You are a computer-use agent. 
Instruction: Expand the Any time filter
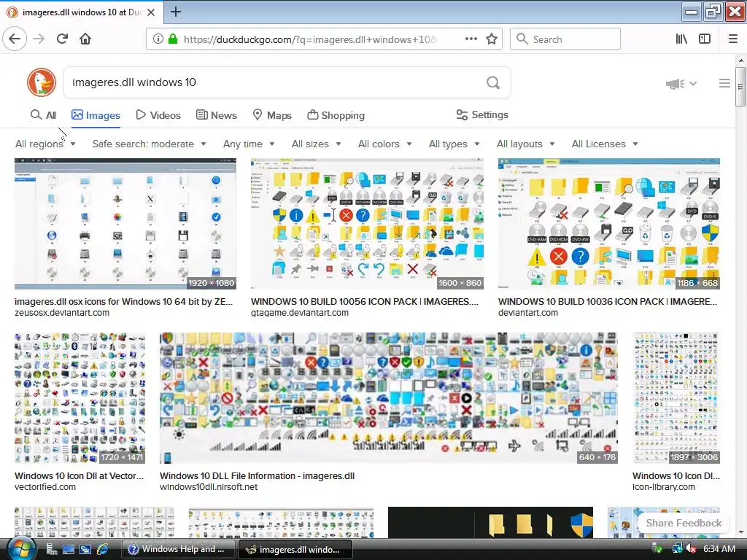coord(249,144)
